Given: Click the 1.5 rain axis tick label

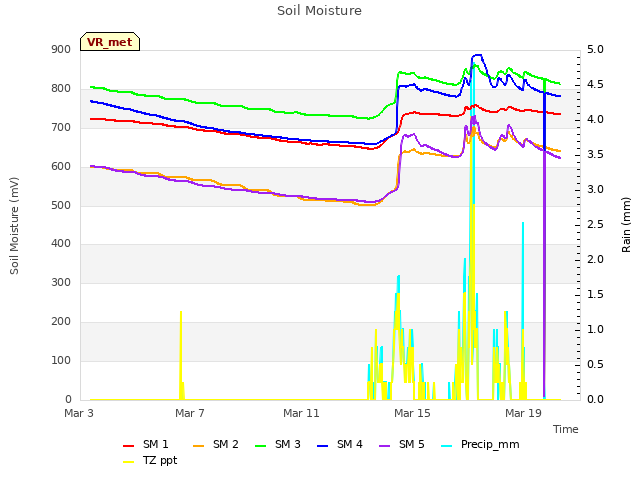Looking at the screenshot, I should 595,295.
